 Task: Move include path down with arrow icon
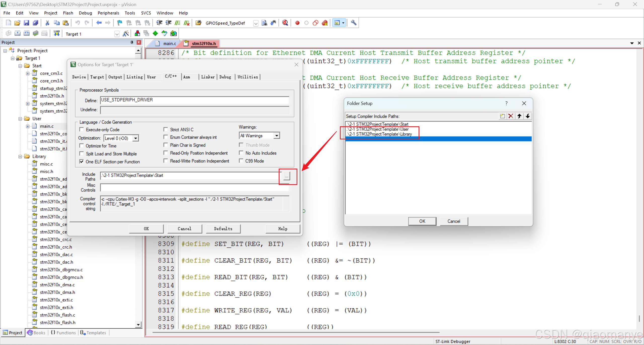[x=528, y=116]
